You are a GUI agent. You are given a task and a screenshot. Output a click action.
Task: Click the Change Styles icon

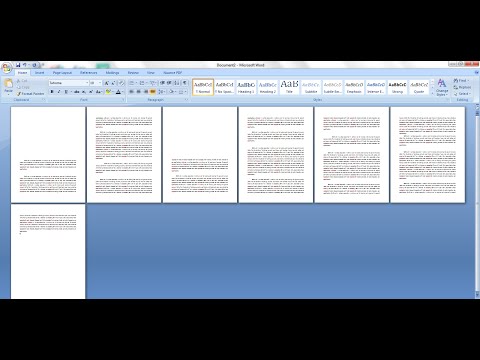click(442, 83)
